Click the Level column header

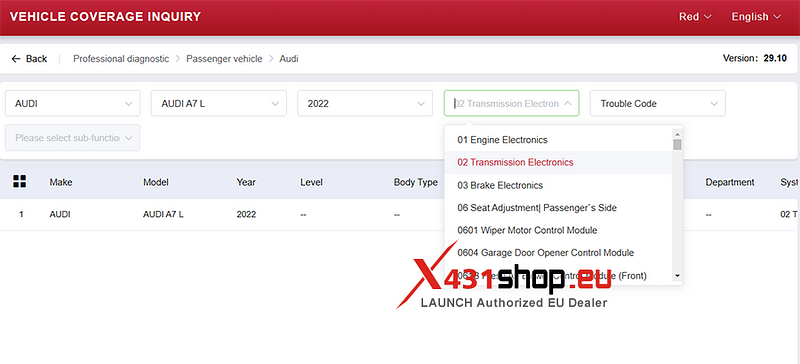pos(311,182)
